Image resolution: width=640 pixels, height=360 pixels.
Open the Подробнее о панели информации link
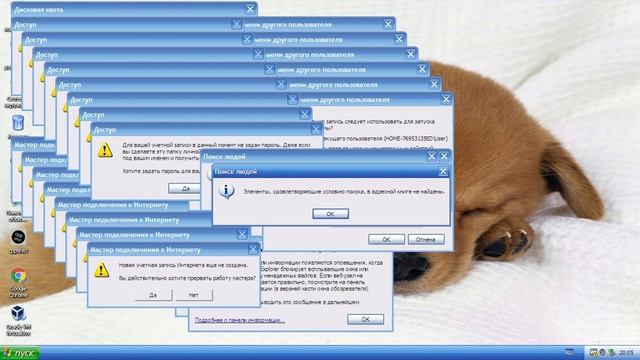(x=240, y=320)
